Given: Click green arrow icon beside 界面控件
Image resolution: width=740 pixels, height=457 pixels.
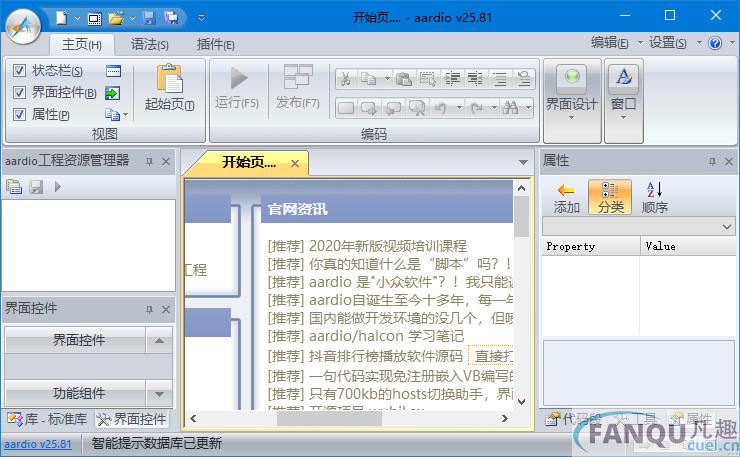Looking at the screenshot, I should (112, 93).
